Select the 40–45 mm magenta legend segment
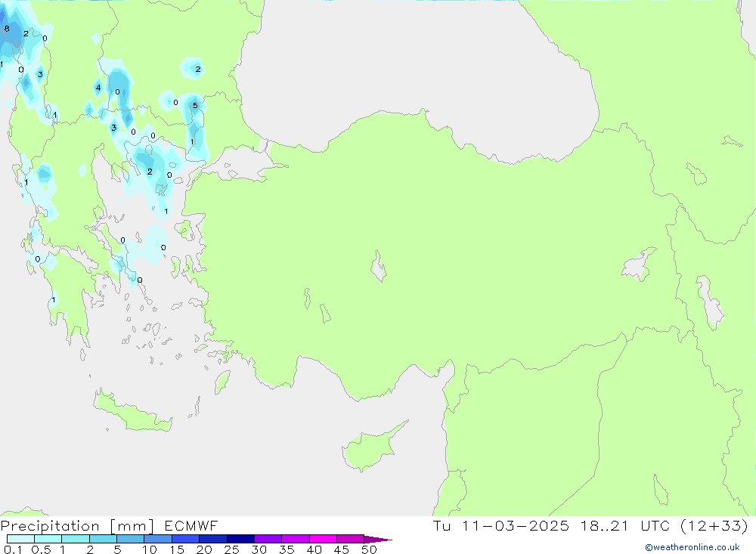Image resolution: width=756 pixels, height=554 pixels. pos(323,539)
